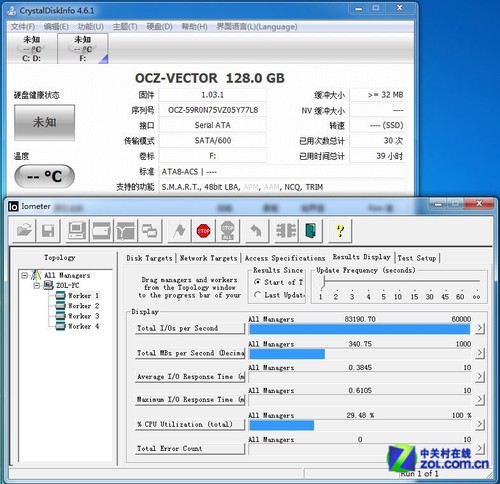500x484 pixels.
Task: Expand Total MBs per Second arrow
Action: point(479,353)
